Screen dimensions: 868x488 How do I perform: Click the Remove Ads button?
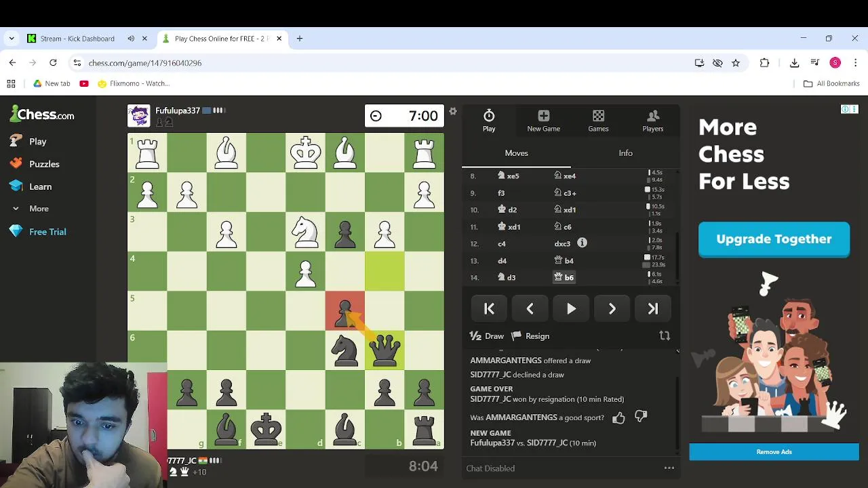click(x=774, y=452)
